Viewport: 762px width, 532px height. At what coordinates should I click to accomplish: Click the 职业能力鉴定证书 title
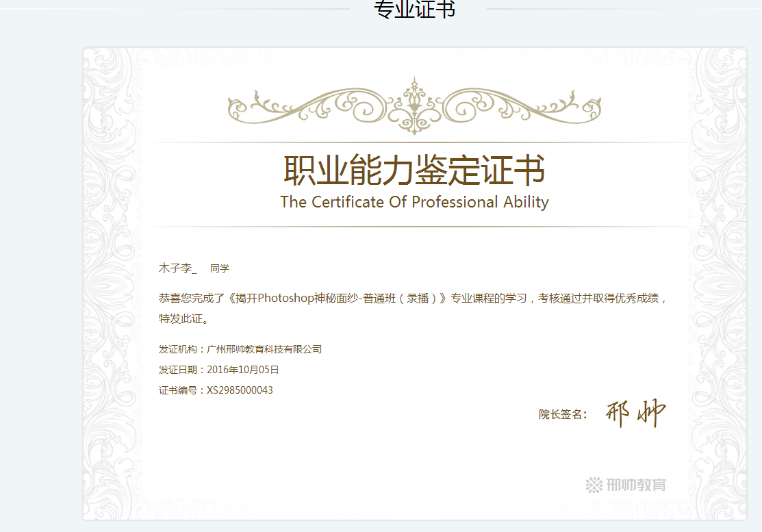[414, 170]
